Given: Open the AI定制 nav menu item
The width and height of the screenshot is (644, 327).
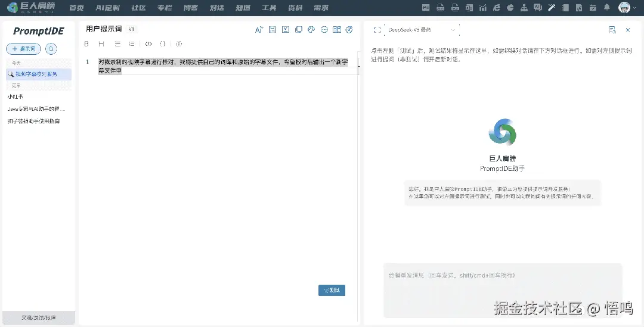Looking at the screenshot, I should [107, 7].
